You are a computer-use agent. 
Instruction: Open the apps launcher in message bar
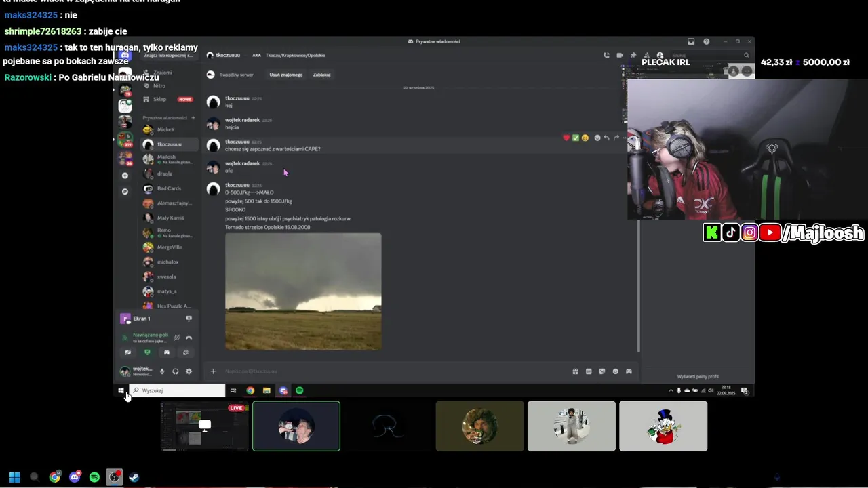[x=629, y=371]
